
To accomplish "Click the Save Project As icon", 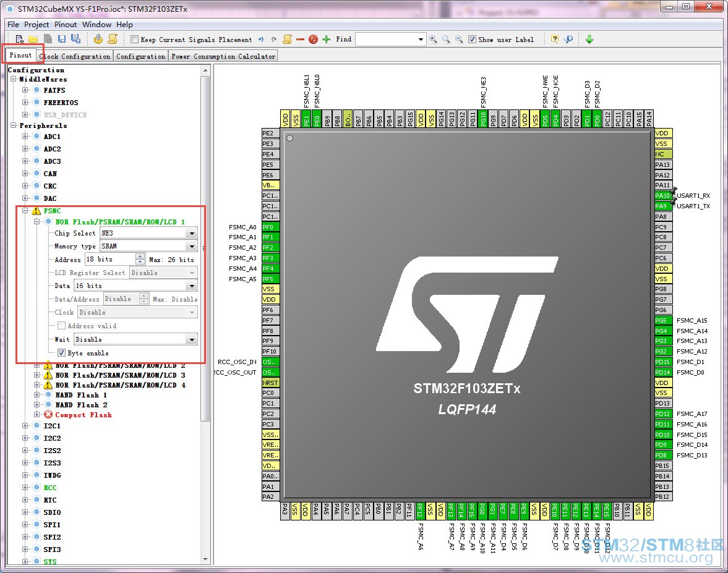I will tap(75, 40).
